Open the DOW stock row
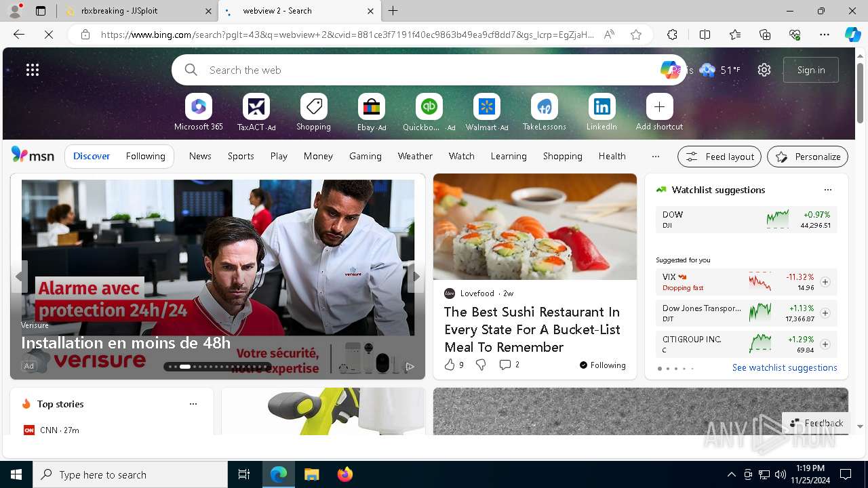The image size is (868, 488). pyautogui.click(x=746, y=220)
